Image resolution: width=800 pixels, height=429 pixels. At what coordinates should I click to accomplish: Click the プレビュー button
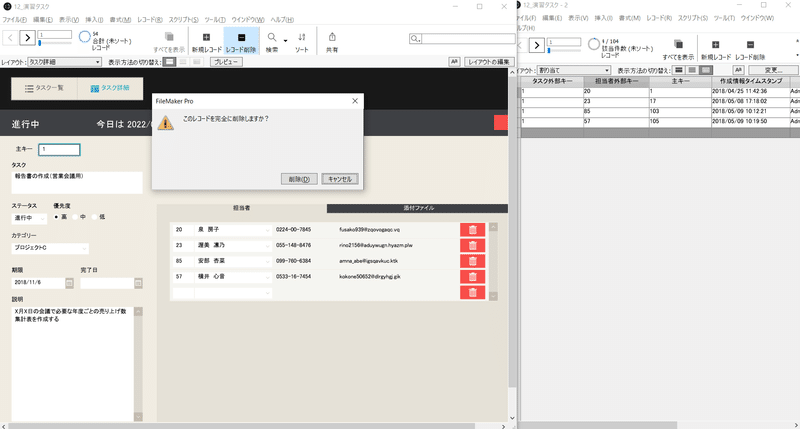227,62
